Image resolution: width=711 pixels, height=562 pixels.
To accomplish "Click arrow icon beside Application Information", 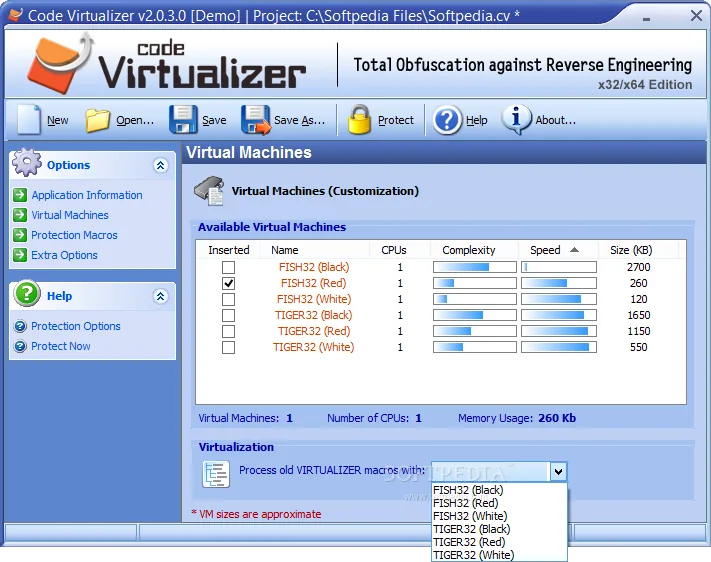I will 20,195.
